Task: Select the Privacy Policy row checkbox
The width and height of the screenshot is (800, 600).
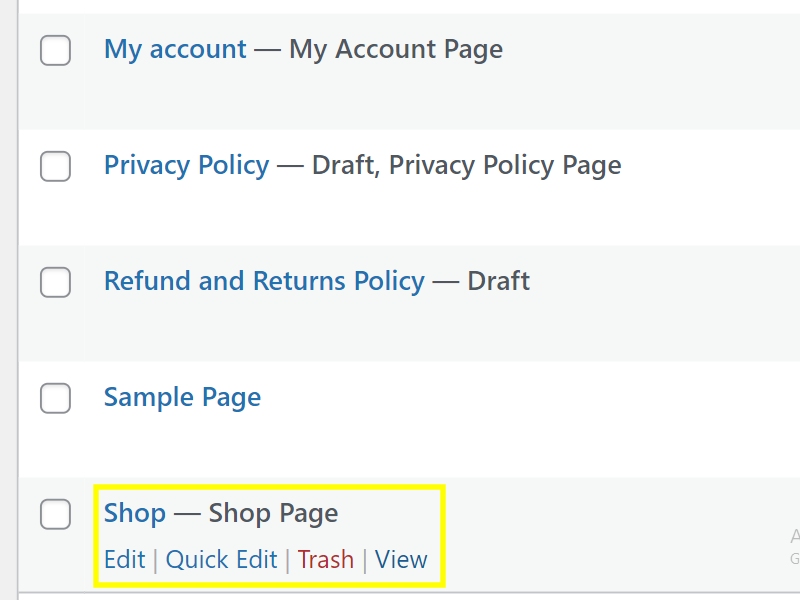Action: (55, 166)
